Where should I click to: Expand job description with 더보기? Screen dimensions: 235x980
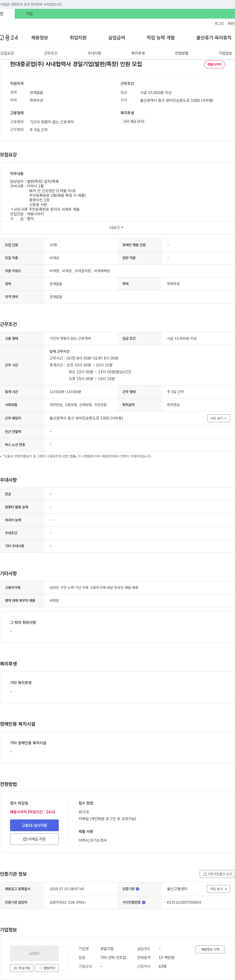[x=117, y=228]
